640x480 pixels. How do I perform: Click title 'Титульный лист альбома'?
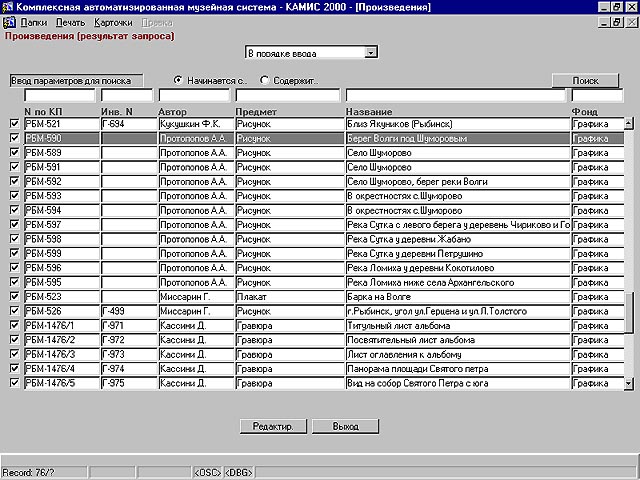click(458, 326)
